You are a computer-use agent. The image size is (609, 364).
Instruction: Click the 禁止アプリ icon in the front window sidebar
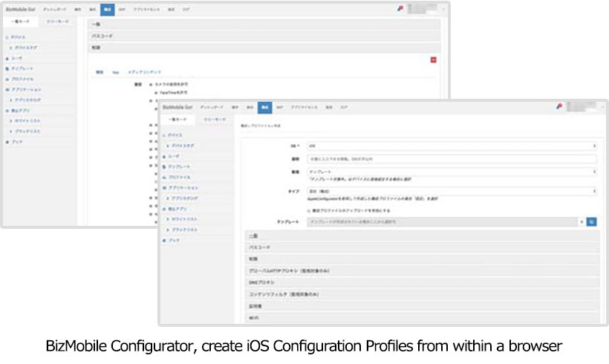pyautogui.click(x=164, y=209)
